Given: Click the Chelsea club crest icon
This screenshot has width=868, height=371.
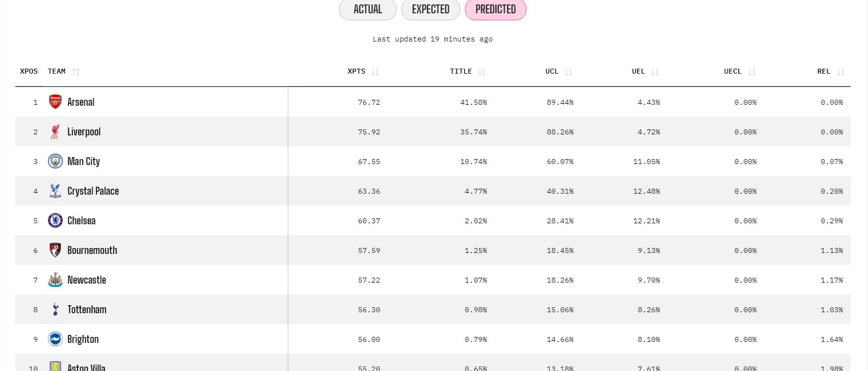Looking at the screenshot, I should 55,220.
